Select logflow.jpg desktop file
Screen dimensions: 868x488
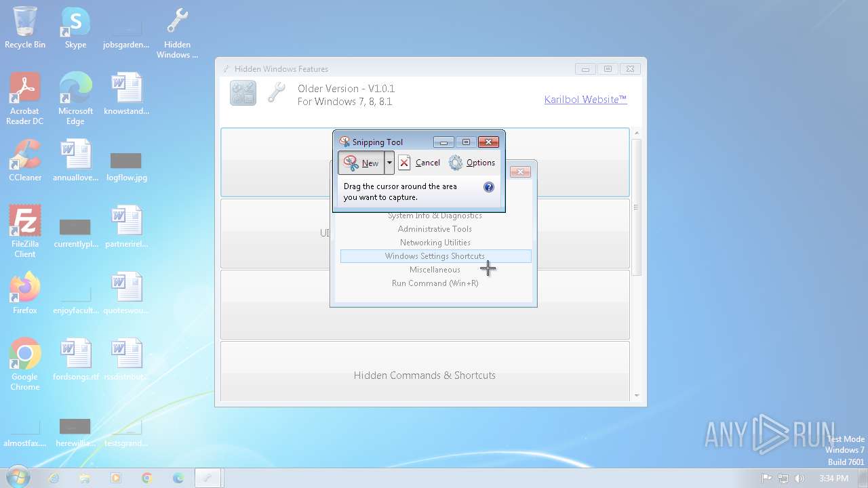coord(126,166)
